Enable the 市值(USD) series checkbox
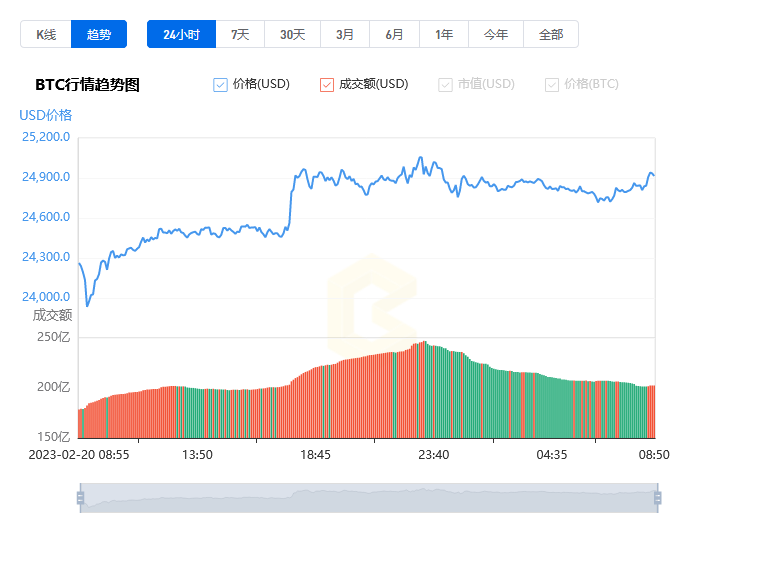The height and width of the screenshot is (563, 780). pos(445,85)
